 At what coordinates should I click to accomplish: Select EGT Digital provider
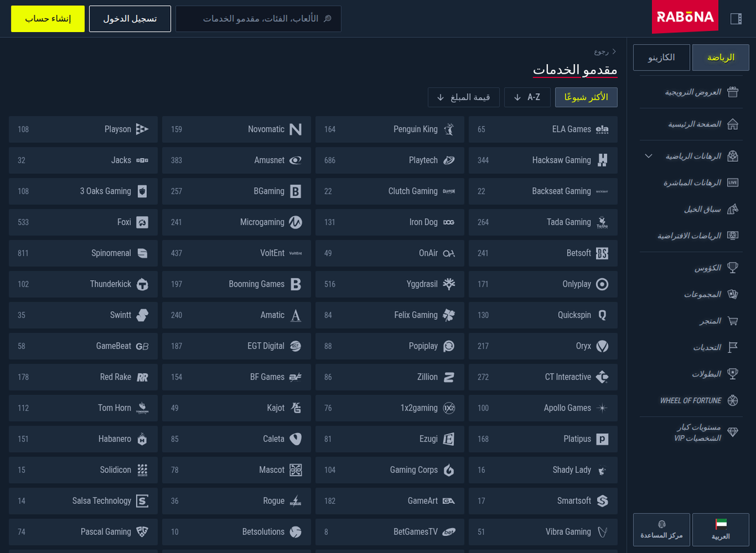237,346
